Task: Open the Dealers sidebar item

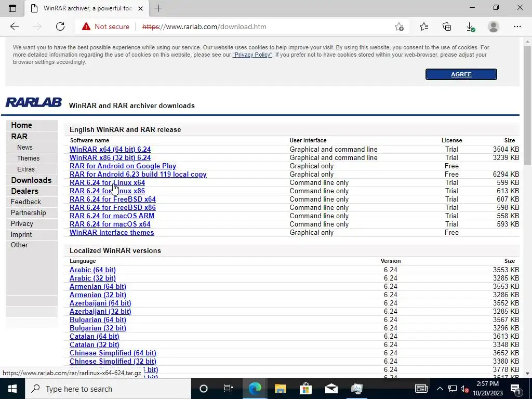Action: point(24,191)
